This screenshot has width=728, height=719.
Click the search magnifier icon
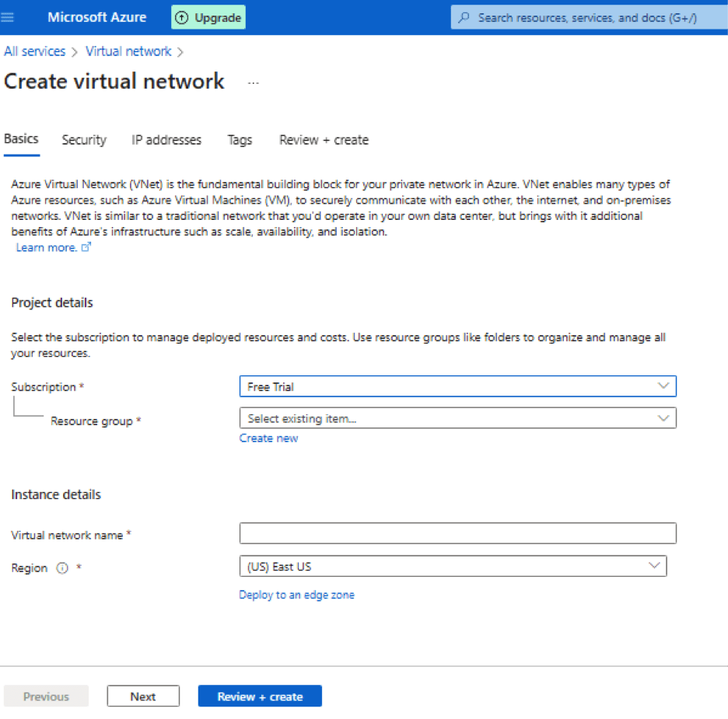pos(464,17)
